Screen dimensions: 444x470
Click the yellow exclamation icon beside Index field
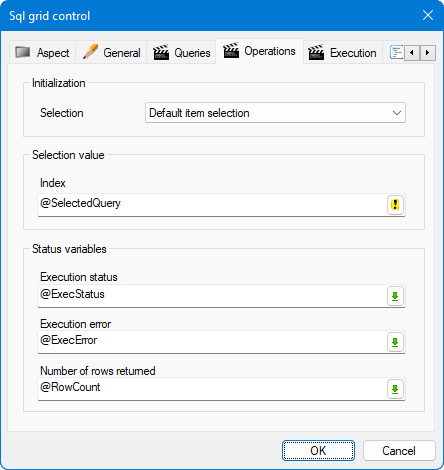(x=395, y=204)
